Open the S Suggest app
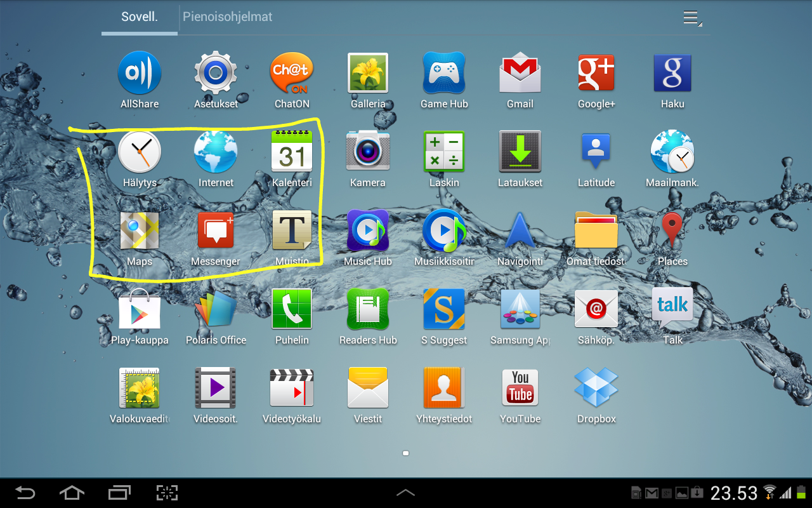This screenshot has width=812, height=508. click(x=444, y=309)
